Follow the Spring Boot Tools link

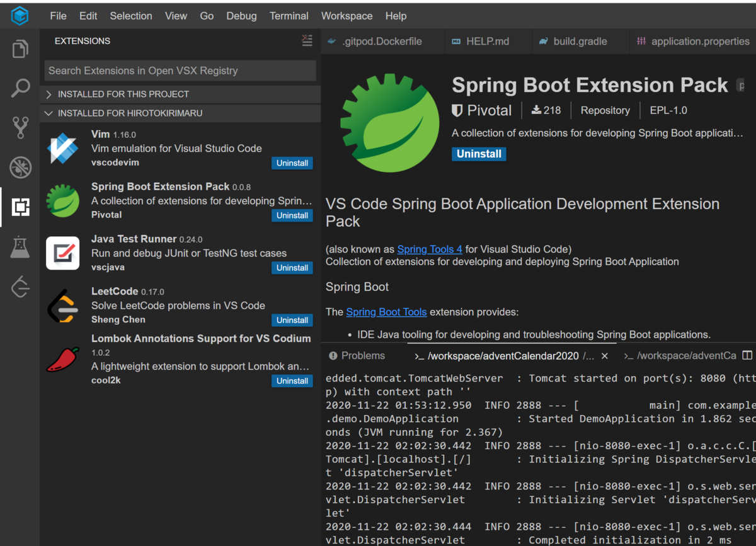point(386,312)
